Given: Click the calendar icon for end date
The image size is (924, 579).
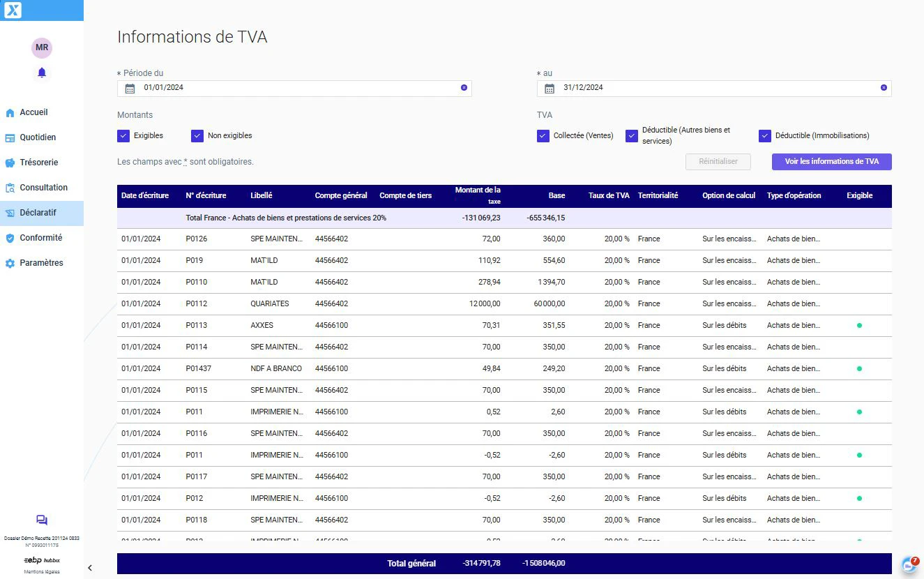Looking at the screenshot, I should pyautogui.click(x=550, y=89).
